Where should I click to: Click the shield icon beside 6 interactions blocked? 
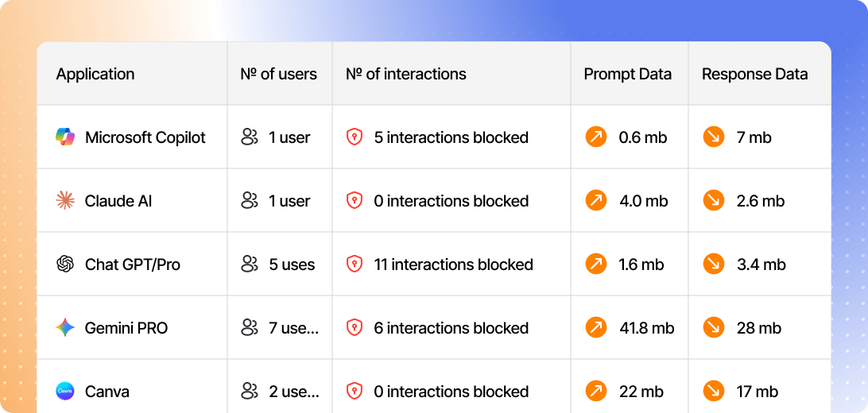pyautogui.click(x=355, y=328)
